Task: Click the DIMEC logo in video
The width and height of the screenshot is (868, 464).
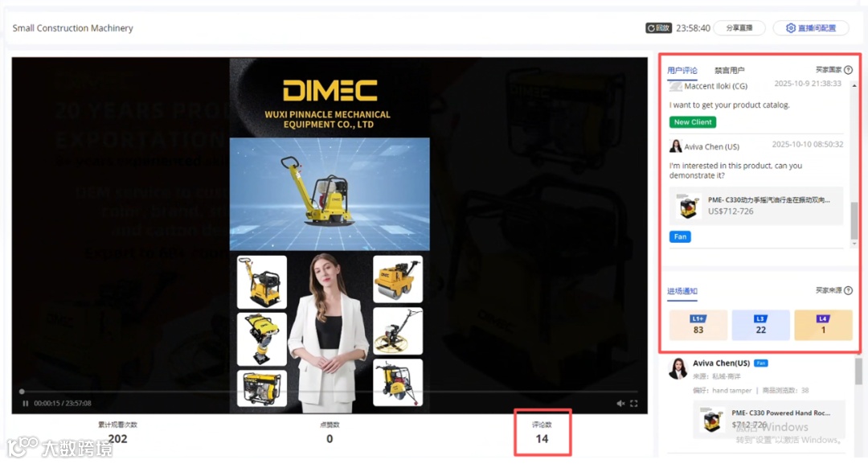Action: (330, 91)
